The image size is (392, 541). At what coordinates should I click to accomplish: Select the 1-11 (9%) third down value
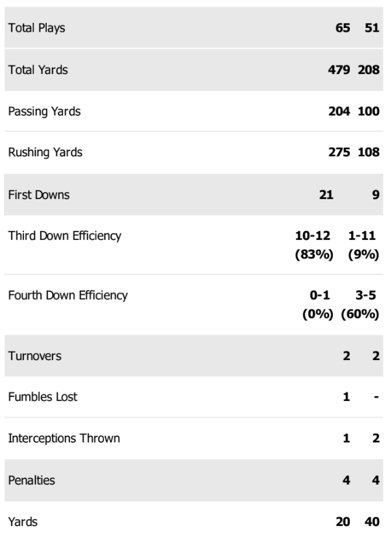pyautogui.click(x=363, y=245)
